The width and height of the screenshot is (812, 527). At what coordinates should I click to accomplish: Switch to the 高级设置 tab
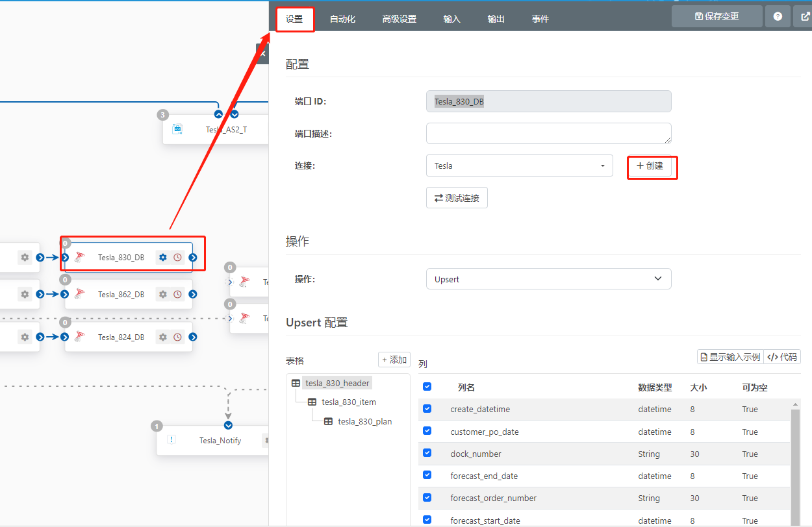point(400,19)
